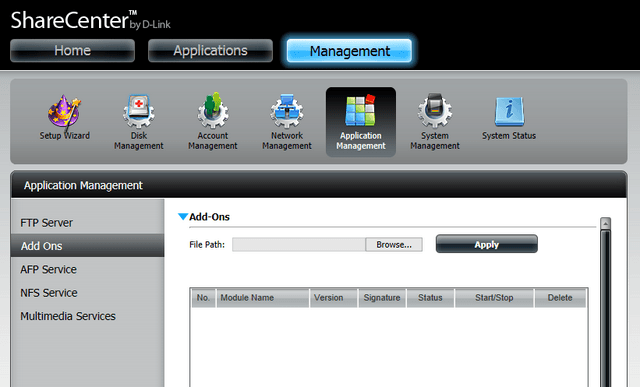Viewport: 640px width, 387px height.
Task: Open Disk Management icon
Action: pyautogui.click(x=139, y=122)
